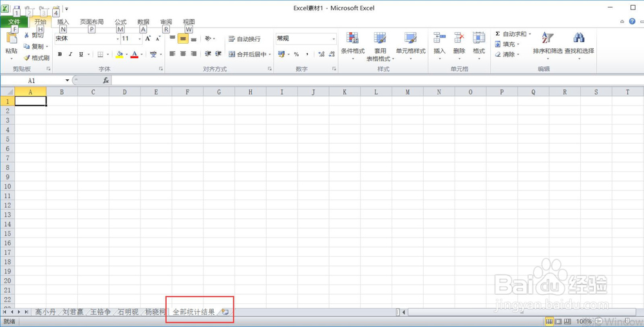Click the Name Box showing A1

(x=32, y=80)
